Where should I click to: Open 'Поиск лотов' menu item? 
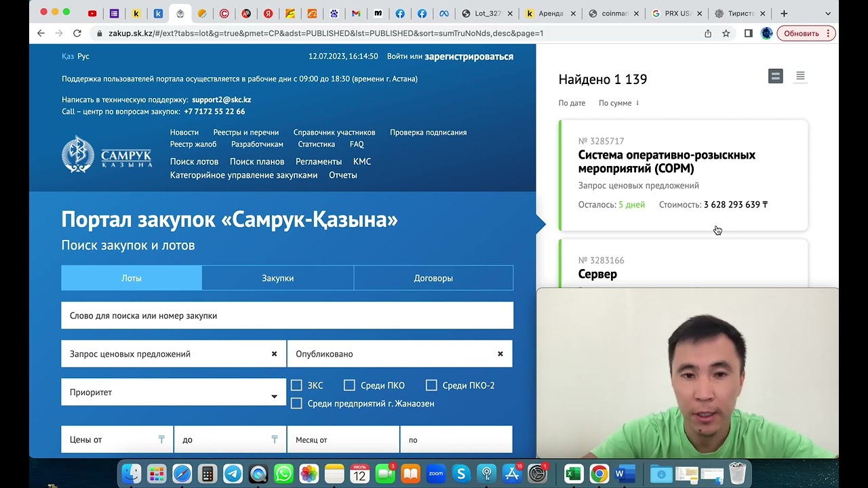(195, 161)
